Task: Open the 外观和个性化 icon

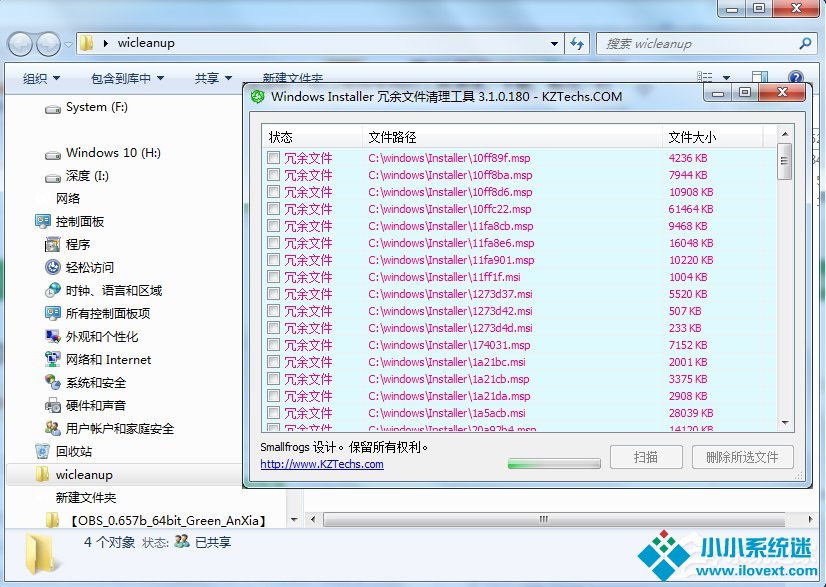Action: point(53,336)
